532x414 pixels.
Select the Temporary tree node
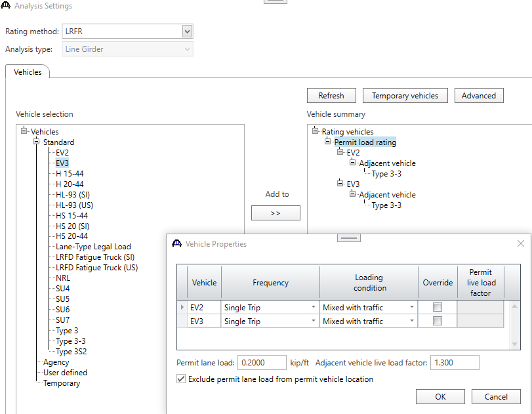pyautogui.click(x=62, y=383)
